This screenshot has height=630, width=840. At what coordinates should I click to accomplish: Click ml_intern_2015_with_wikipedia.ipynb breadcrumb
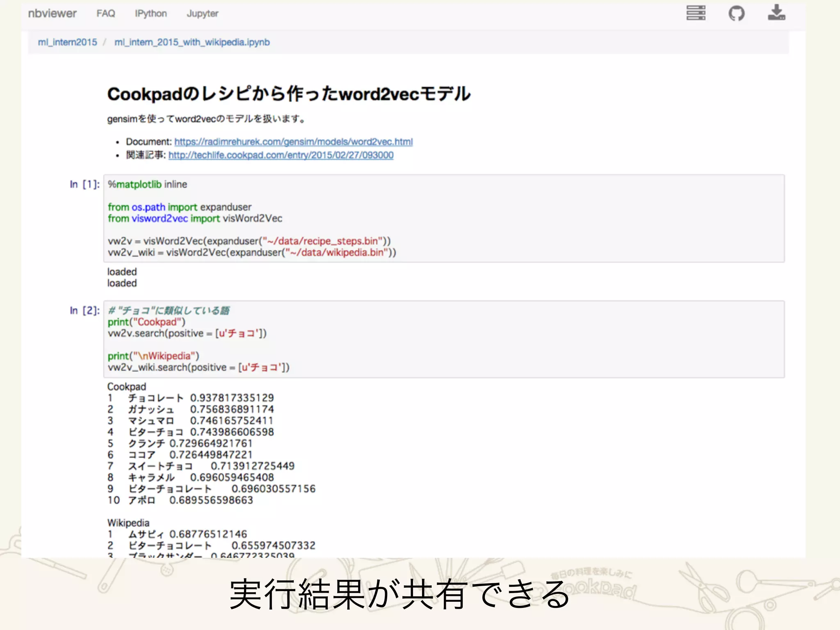(192, 42)
